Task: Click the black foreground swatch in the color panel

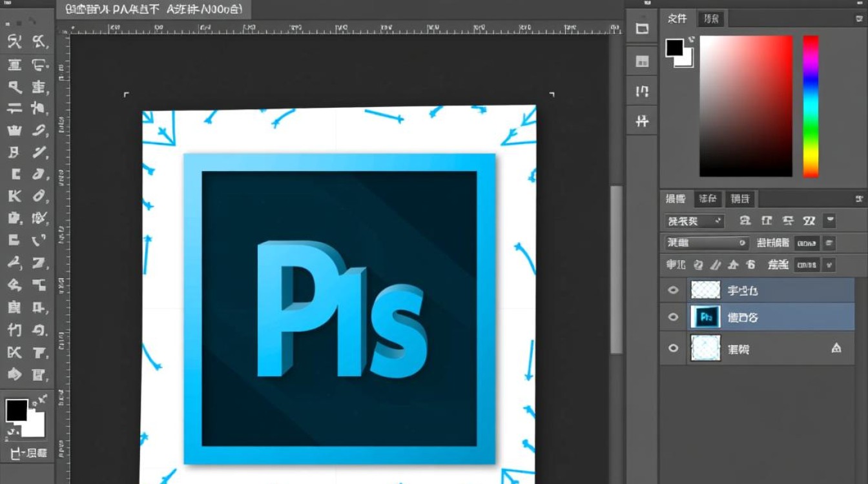Action: pyautogui.click(x=675, y=47)
